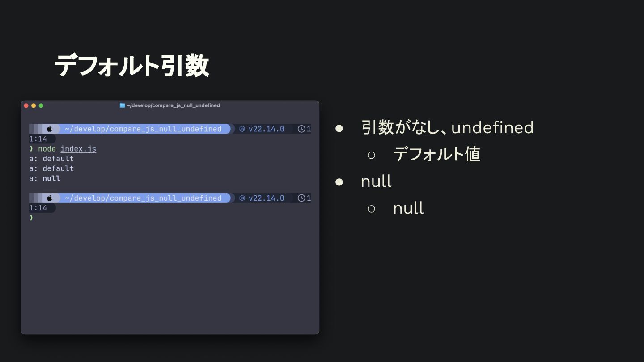Minimize terminal using yellow button

point(34,105)
